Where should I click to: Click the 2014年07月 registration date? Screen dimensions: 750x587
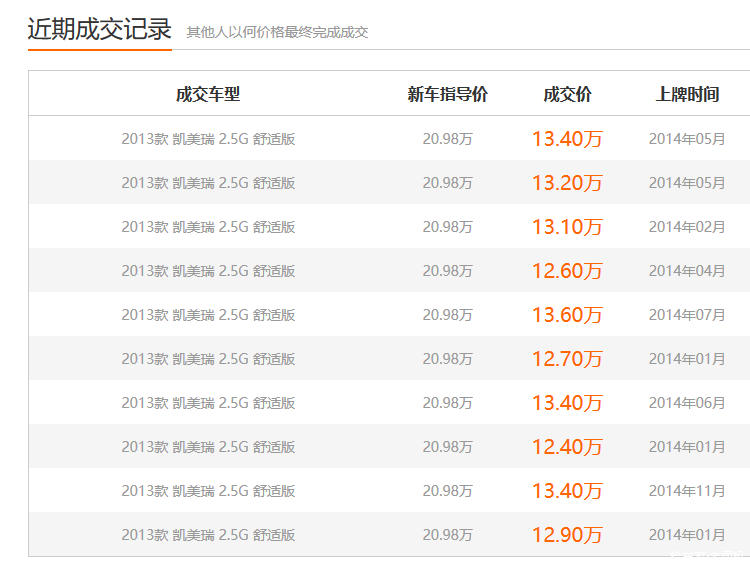coord(687,315)
